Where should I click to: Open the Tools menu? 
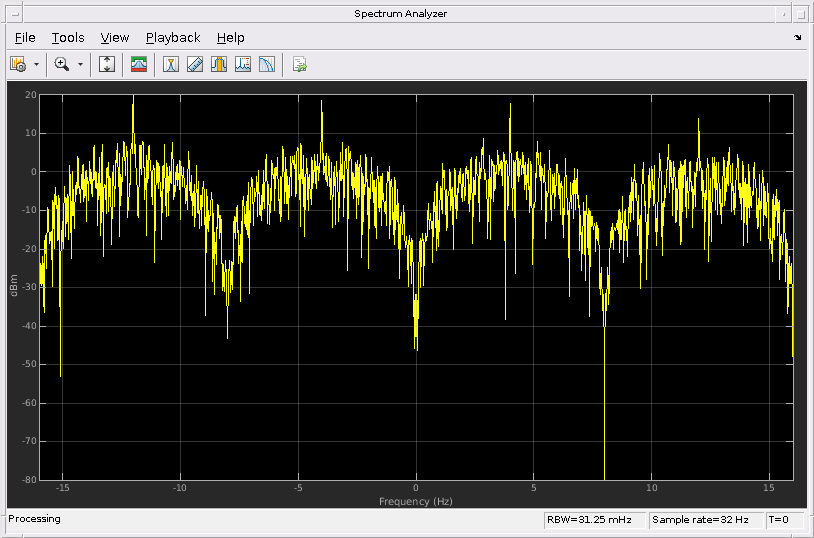pyautogui.click(x=68, y=37)
